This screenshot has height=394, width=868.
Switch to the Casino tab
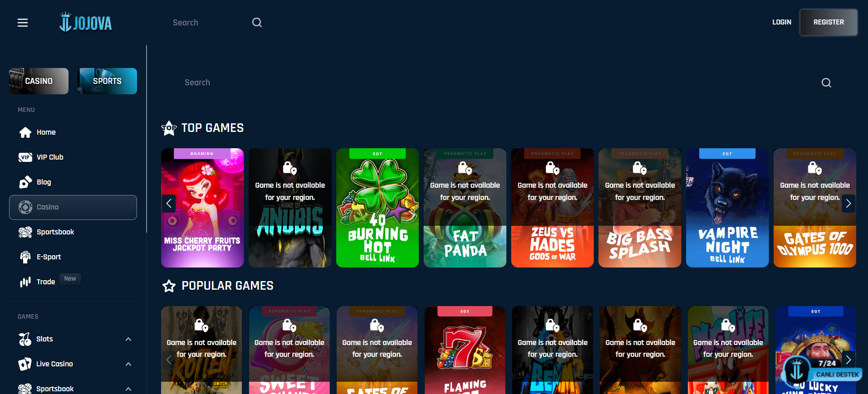point(39,81)
